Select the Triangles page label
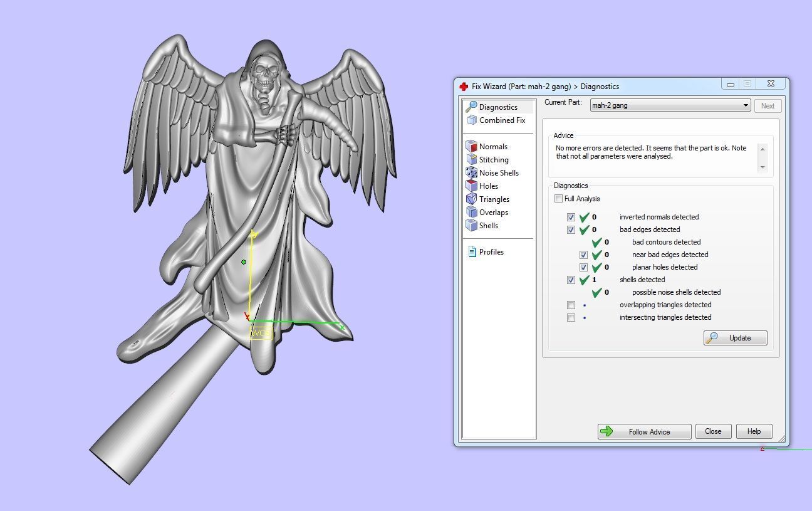 494,199
